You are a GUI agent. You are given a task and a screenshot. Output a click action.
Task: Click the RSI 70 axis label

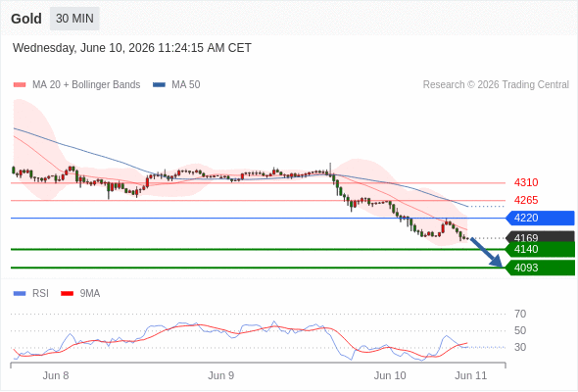tap(520, 315)
